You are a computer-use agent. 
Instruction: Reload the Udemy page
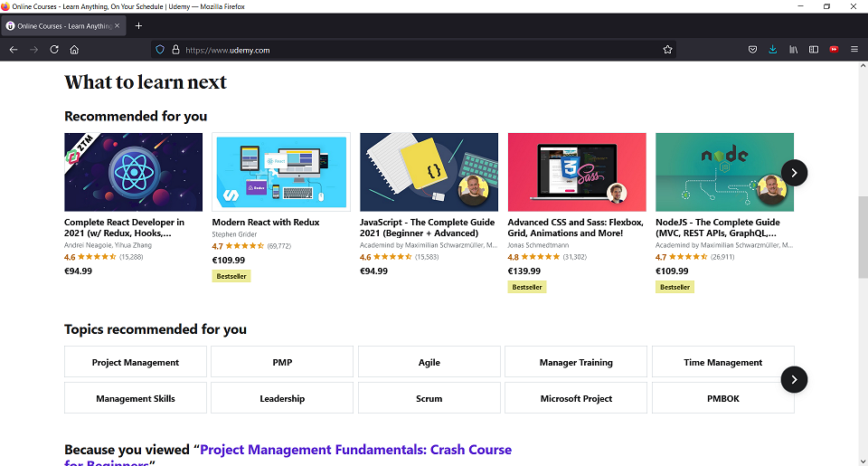54,50
